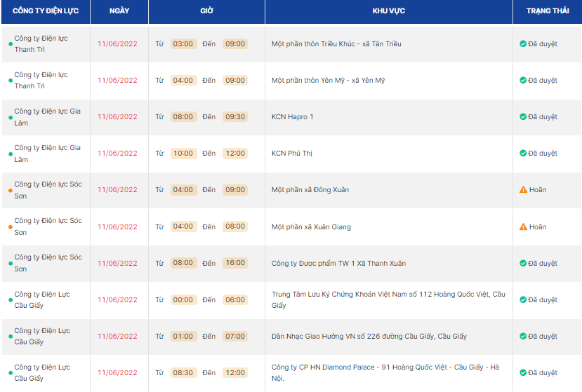
Task: Click the date in the KCN Hapro 1 row
Action: click(117, 116)
